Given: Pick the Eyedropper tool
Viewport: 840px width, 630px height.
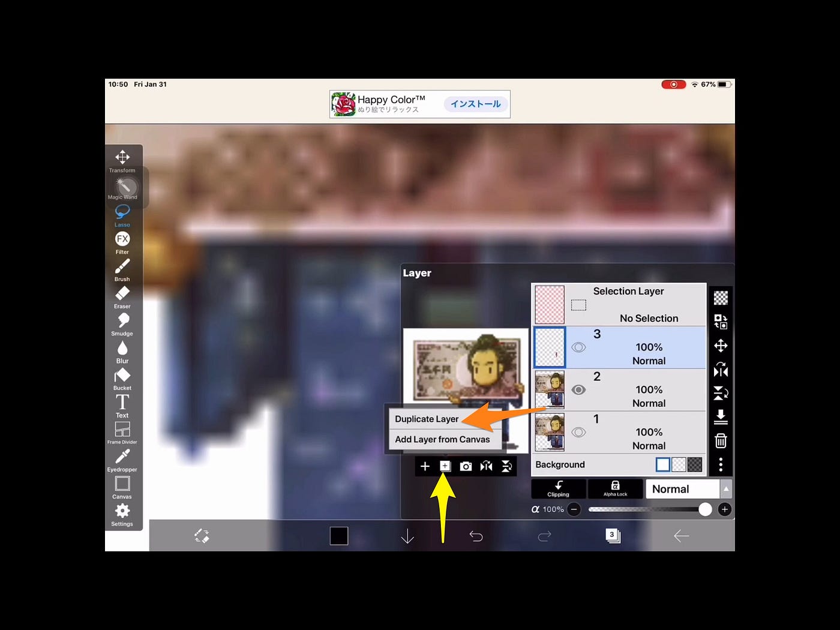Looking at the screenshot, I should coord(122,460).
